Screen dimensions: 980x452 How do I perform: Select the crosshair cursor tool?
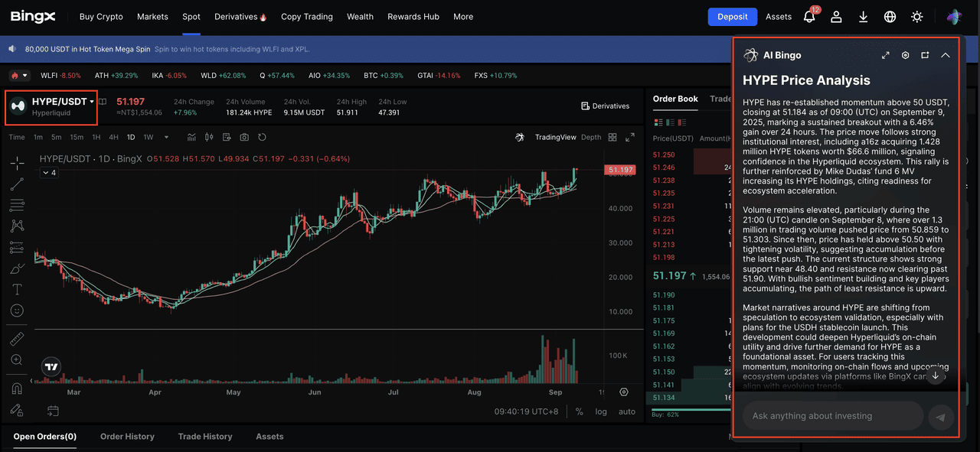tap(17, 163)
